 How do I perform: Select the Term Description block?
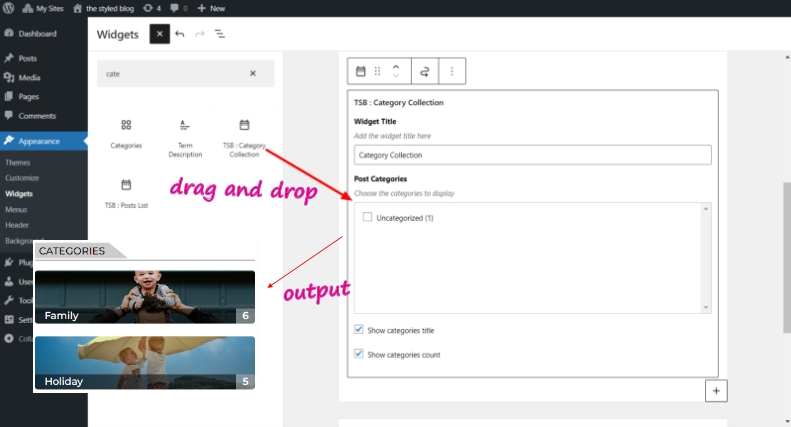184,137
